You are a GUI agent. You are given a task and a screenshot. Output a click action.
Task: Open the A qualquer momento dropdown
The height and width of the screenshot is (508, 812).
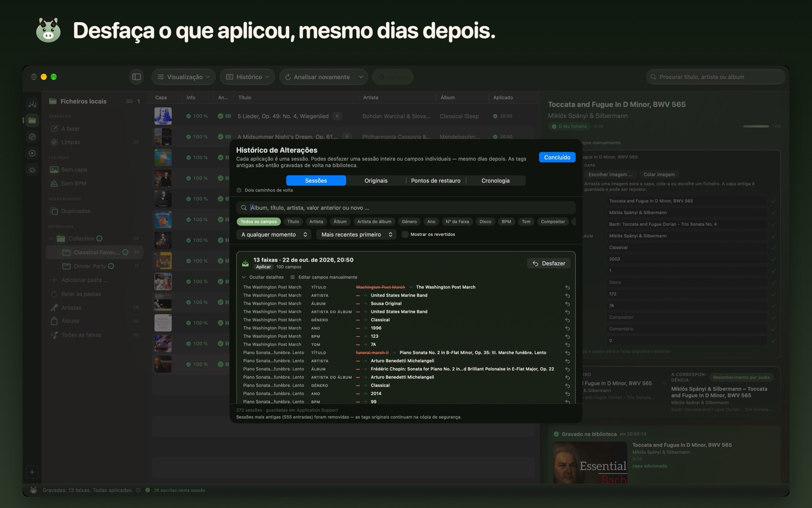pyautogui.click(x=274, y=235)
